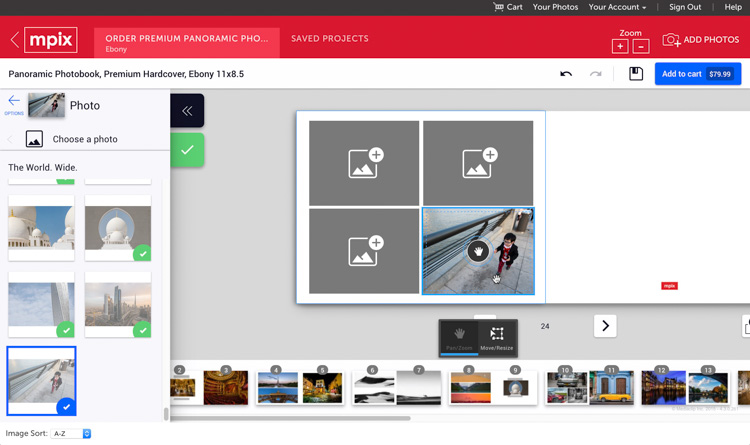Click the redo arrow icon

coord(596,74)
